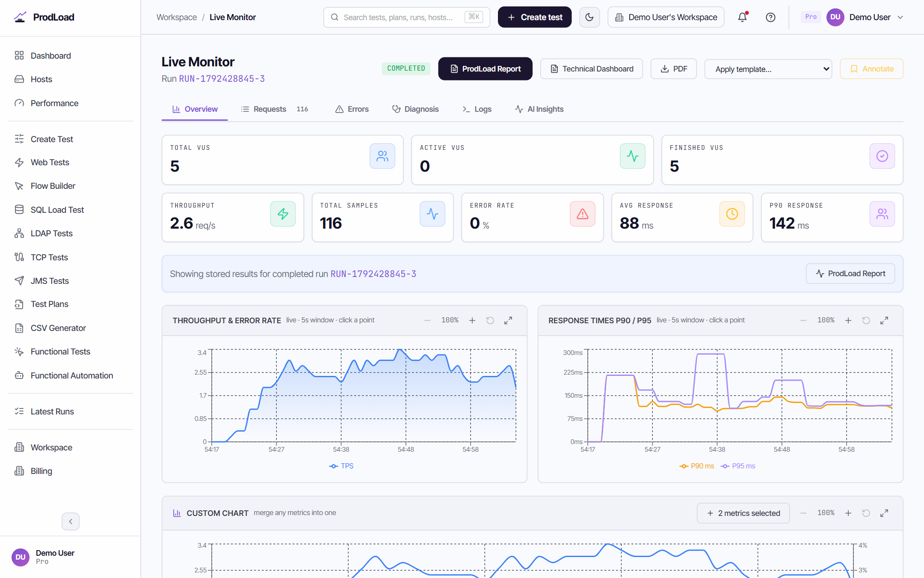
Task: Open the 2 metrics selected picker
Action: (x=743, y=513)
